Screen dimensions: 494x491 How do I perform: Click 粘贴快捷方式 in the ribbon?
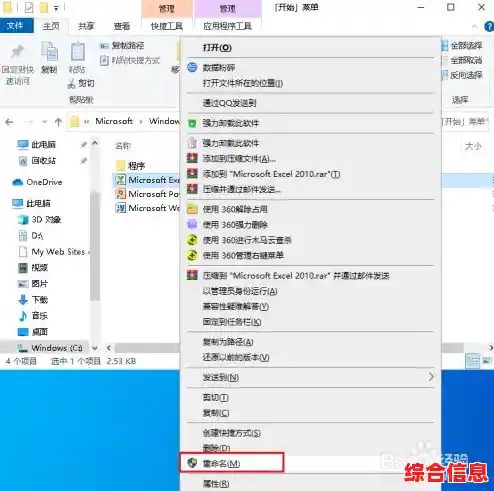pyautogui.click(x=130, y=61)
